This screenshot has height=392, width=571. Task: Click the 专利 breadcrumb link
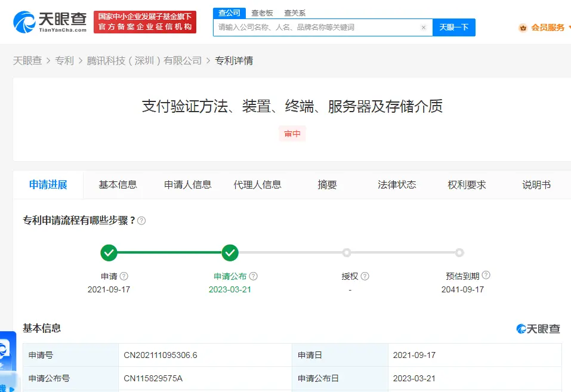tap(64, 61)
